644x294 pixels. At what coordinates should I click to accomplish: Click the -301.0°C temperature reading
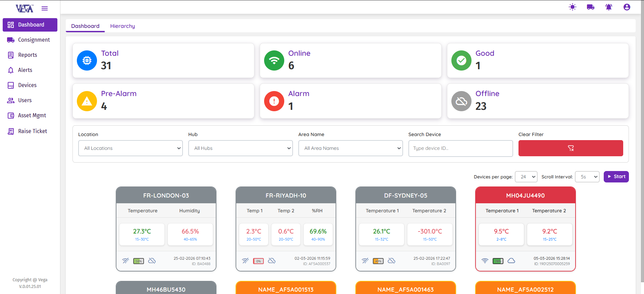point(430,231)
